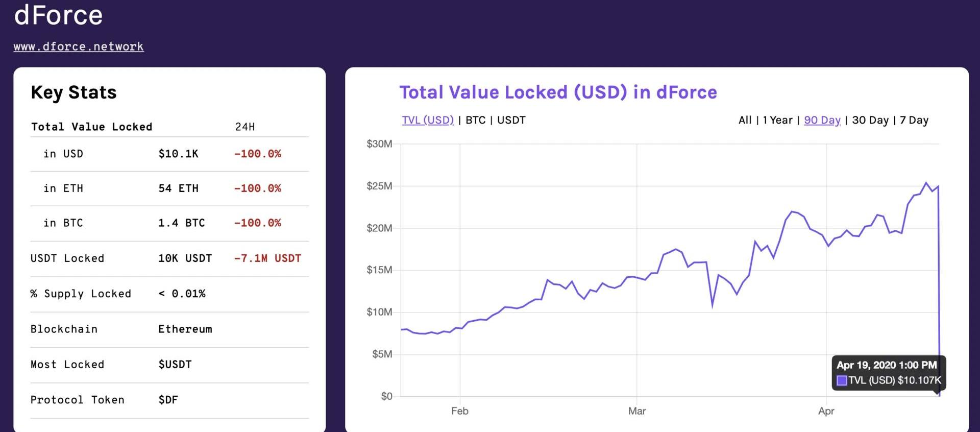The height and width of the screenshot is (432, 980).
Task: Switch the chart to BTC denomination
Action: point(475,120)
